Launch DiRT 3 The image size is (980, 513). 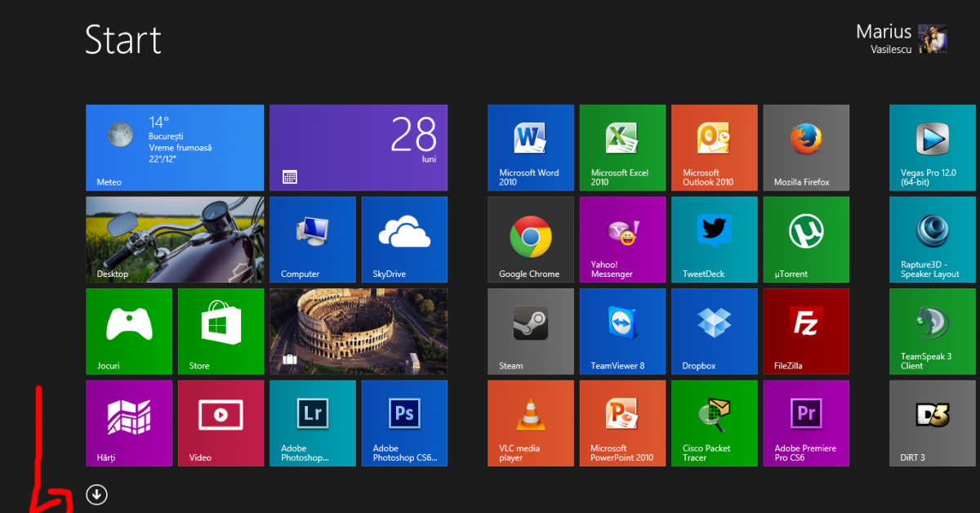click(x=933, y=423)
